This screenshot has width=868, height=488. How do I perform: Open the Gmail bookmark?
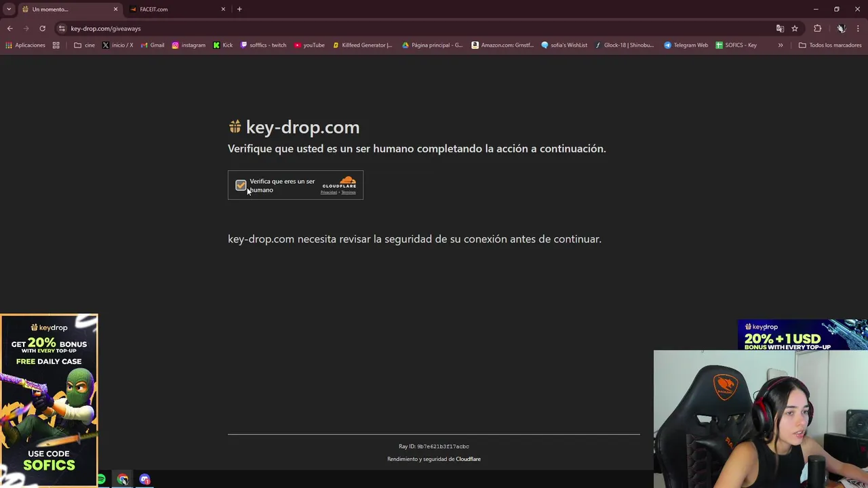click(152, 45)
